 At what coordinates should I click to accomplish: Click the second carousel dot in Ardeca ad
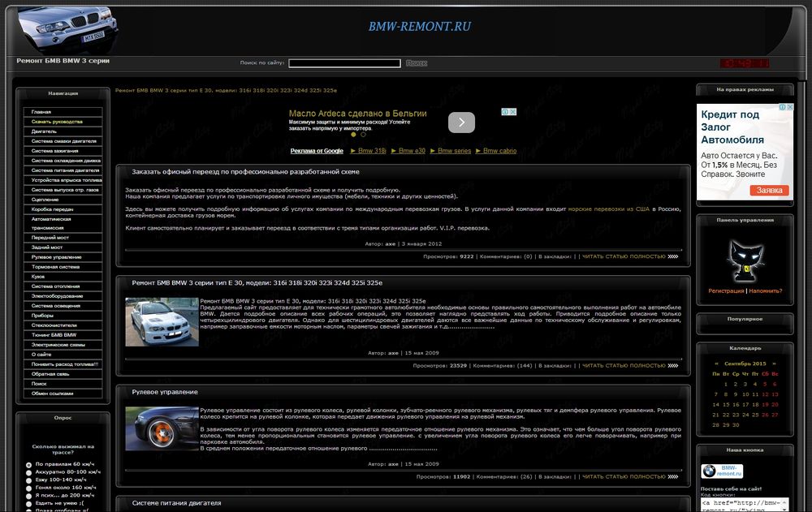click(x=363, y=135)
